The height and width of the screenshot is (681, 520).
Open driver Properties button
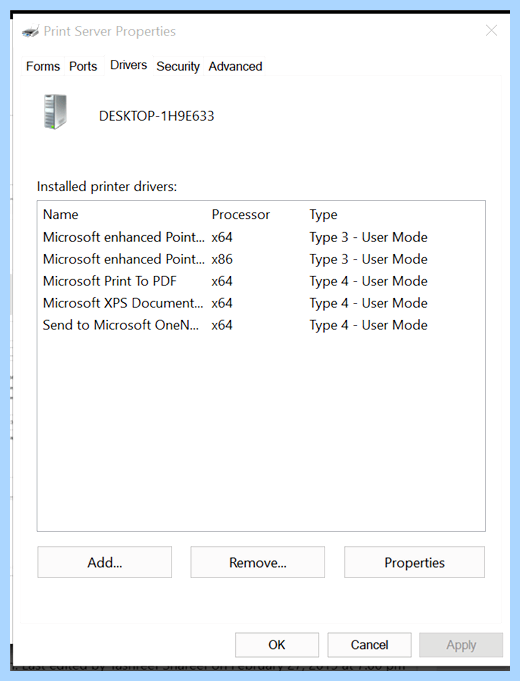[x=414, y=562]
